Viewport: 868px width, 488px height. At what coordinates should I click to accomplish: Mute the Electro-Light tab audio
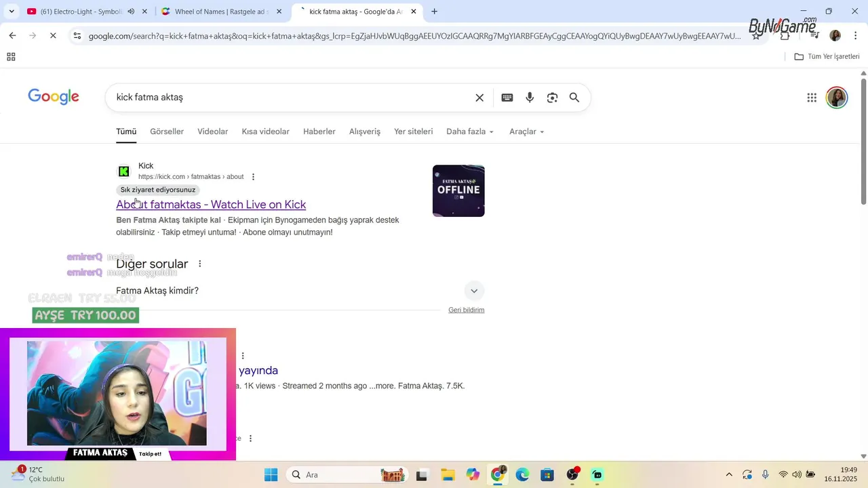(x=131, y=12)
